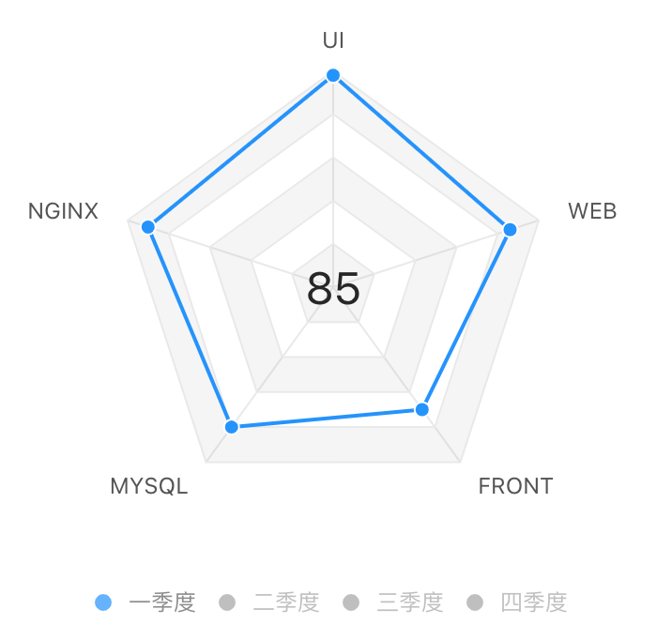Click the UI data point on radar
The height and width of the screenshot is (640, 672).
pos(333,75)
